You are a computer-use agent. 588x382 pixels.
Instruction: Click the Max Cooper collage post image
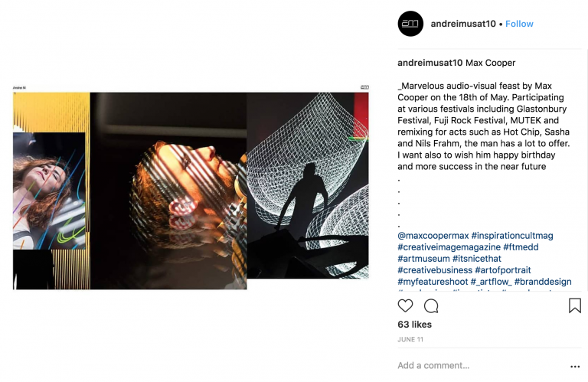point(191,188)
